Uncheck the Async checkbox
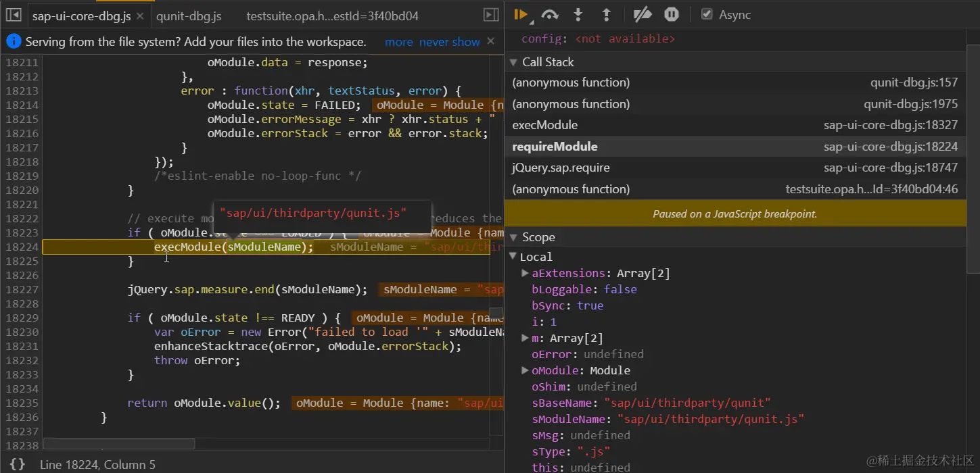Screen dimensions: 980x473 (x=707, y=14)
